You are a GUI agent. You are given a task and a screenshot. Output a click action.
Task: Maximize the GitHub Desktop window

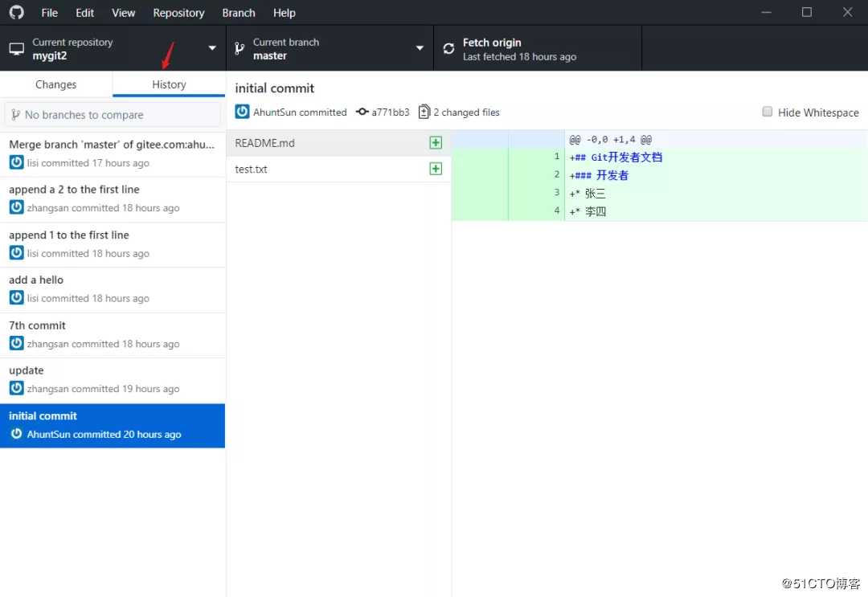pos(807,12)
